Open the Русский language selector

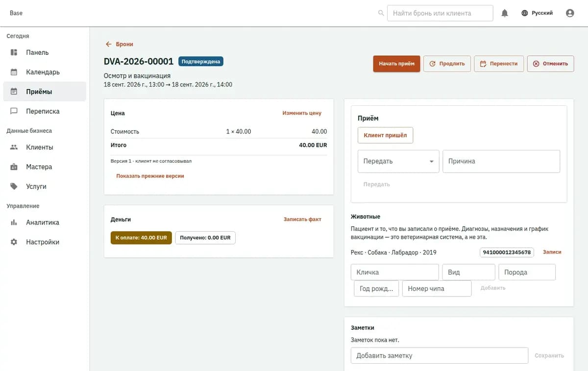pyautogui.click(x=537, y=13)
